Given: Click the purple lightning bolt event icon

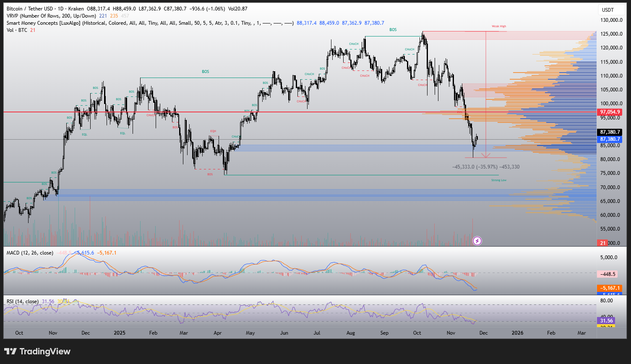Looking at the screenshot, I should (477, 241).
